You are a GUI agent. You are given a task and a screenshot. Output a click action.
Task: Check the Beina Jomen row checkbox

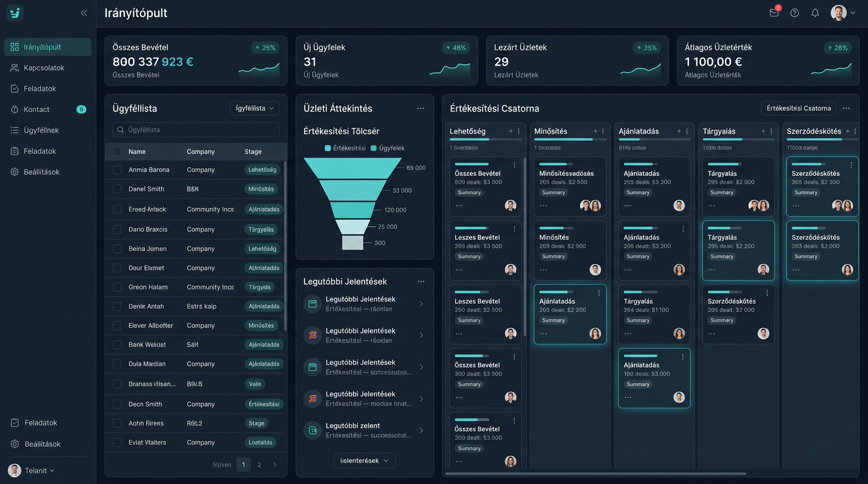click(x=117, y=248)
